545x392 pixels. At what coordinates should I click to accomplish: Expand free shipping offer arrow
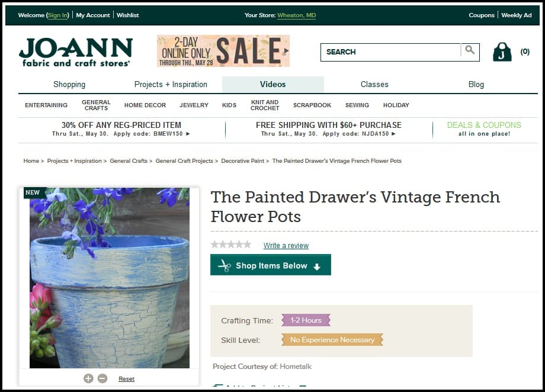[394, 134]
